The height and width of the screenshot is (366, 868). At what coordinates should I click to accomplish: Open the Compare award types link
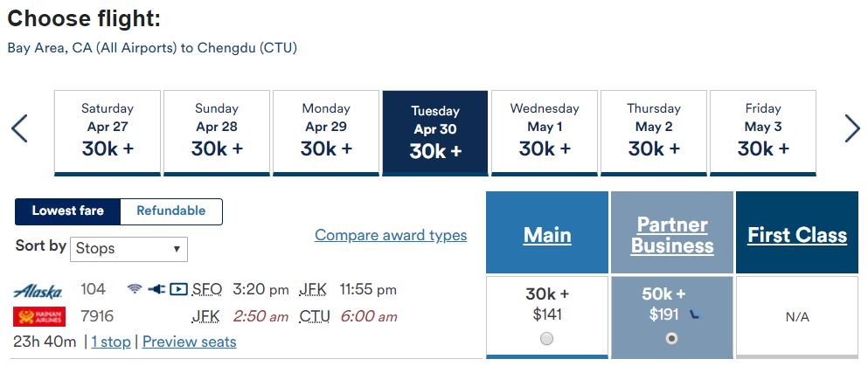click(391, 235)
